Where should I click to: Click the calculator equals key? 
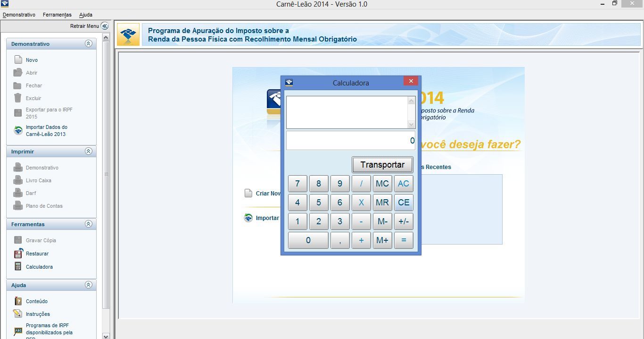404,240
